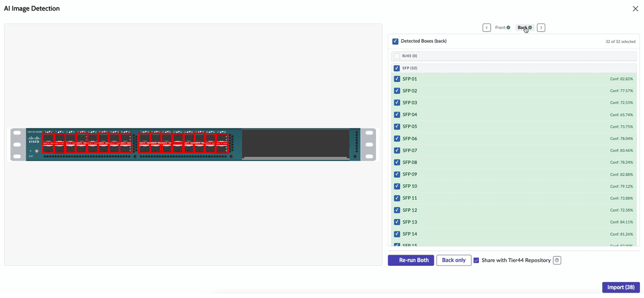
Task: Select the SFP 07 row label
Action: click(x=410, y=150)
